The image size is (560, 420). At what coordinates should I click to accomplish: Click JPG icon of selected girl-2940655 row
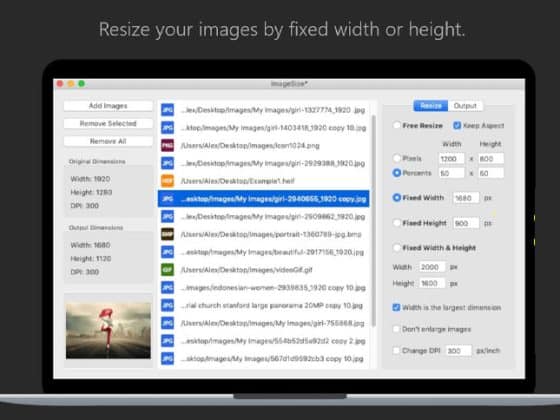point(168,199)
